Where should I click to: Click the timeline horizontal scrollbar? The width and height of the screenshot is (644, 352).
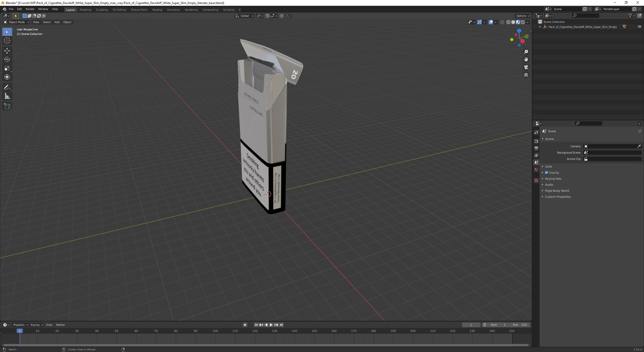click(x=266, y=345)
